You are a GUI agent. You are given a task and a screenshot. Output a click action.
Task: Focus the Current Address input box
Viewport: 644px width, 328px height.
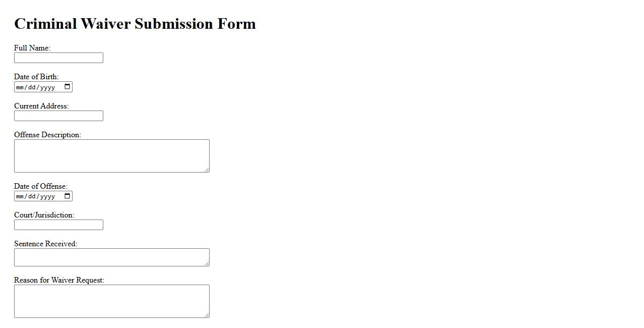tap(58, 116)
